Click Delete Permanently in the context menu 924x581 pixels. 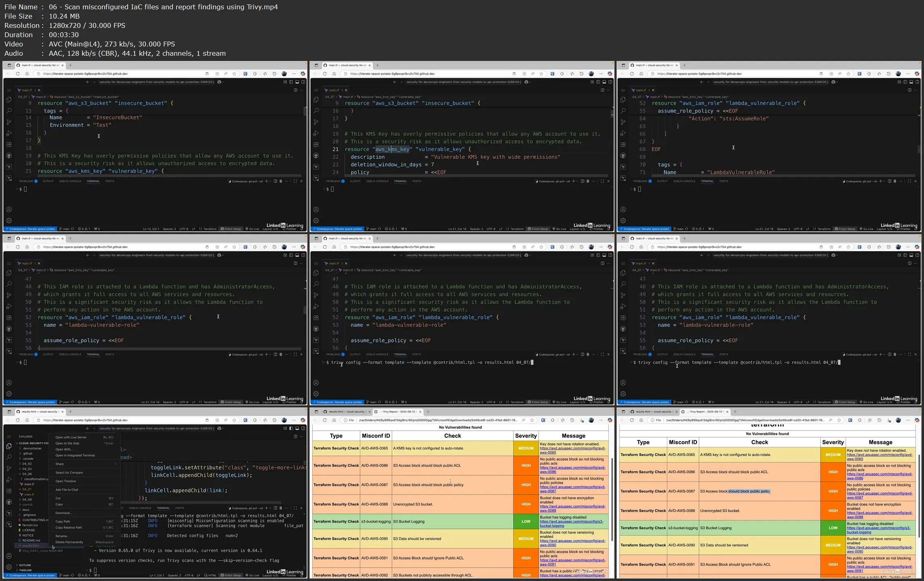(x=69, y=542)
